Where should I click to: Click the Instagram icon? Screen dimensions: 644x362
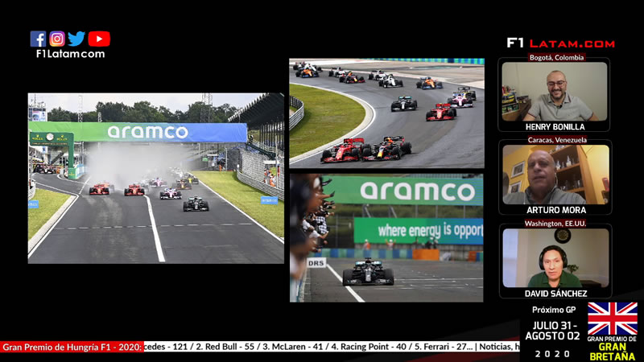click(x=57, y=39)
